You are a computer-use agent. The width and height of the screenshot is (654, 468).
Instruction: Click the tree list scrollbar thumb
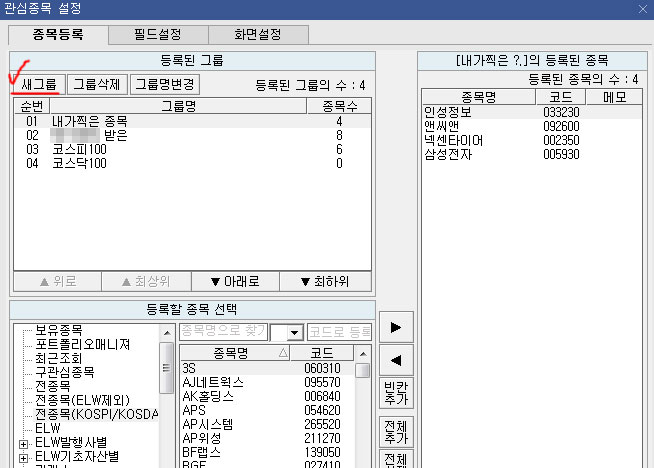click(167, 368)
